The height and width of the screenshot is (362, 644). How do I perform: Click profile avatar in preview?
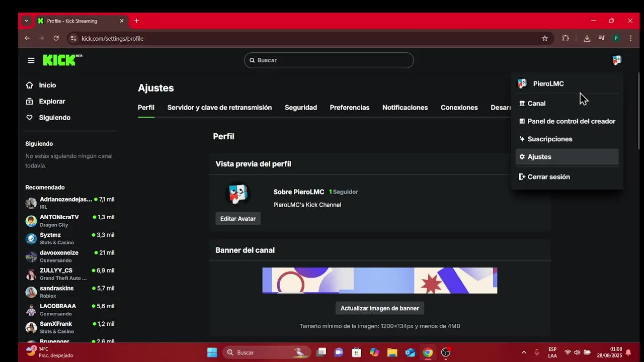238,194
